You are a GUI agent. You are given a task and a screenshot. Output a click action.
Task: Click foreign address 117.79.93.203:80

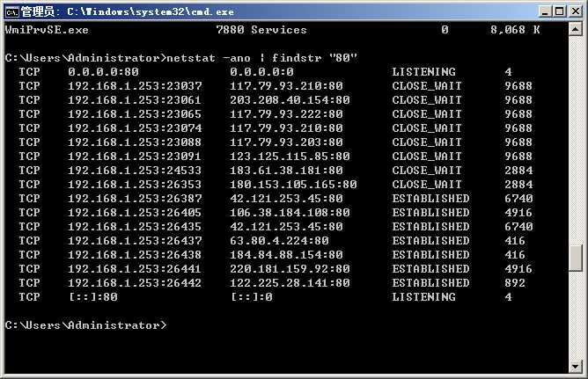click(x=286, y=142)
